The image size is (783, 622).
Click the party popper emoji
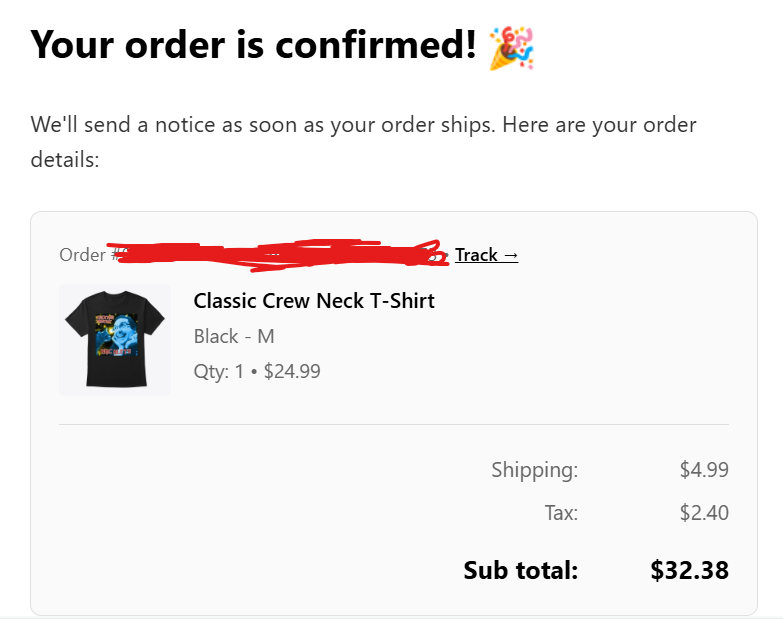tap(512, 47)
